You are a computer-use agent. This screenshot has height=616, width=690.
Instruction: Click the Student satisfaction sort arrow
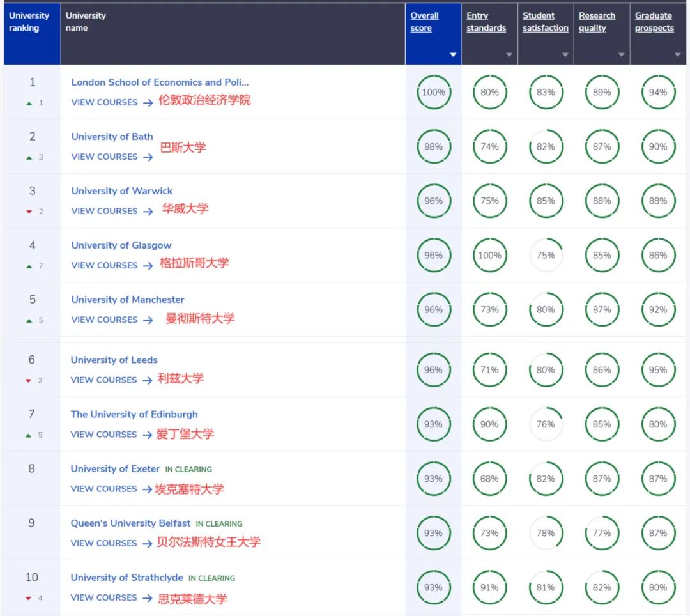pos(565,54)
